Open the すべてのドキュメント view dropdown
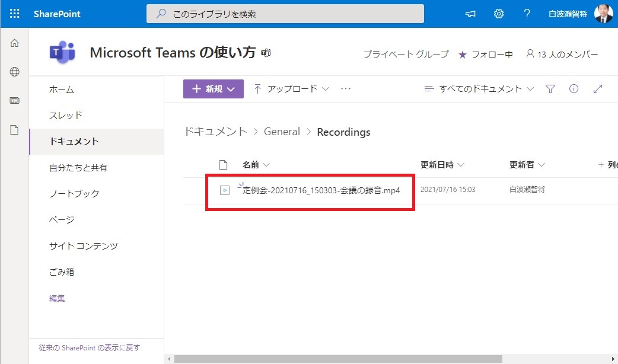 tap(479, 89)
